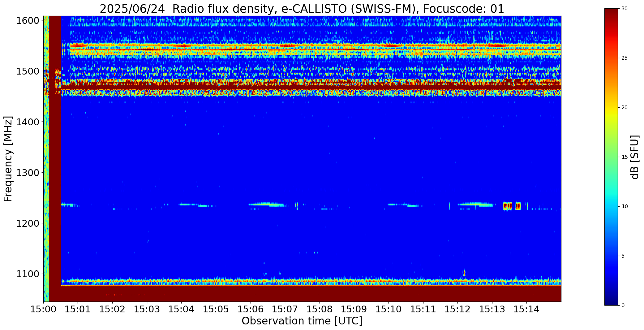Click the red burst near 15:13:30 at 1230 MHz
The image size is (644, 330).
tap(508, 206)
